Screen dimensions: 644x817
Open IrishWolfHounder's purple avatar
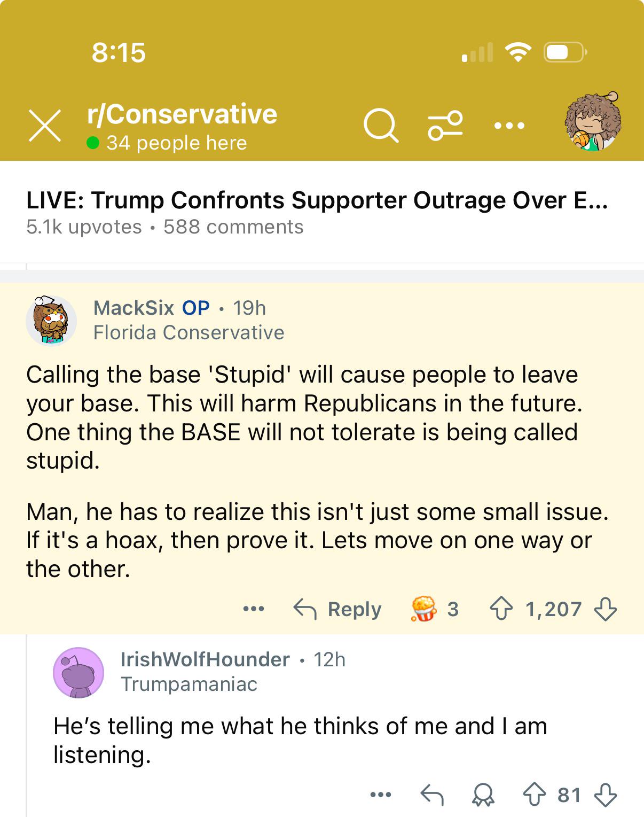[x=78, y=672]
